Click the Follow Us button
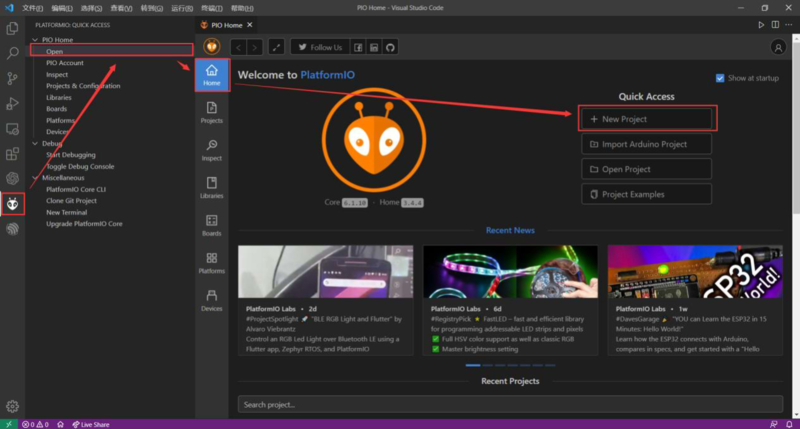 tap(320, 47)
